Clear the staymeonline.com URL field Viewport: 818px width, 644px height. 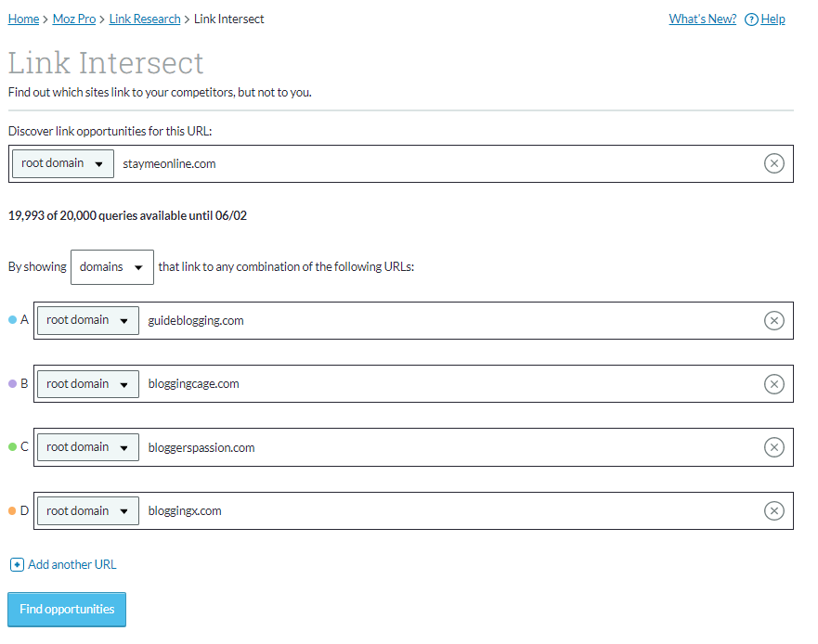pyautogui.click(x=773, y=163)
